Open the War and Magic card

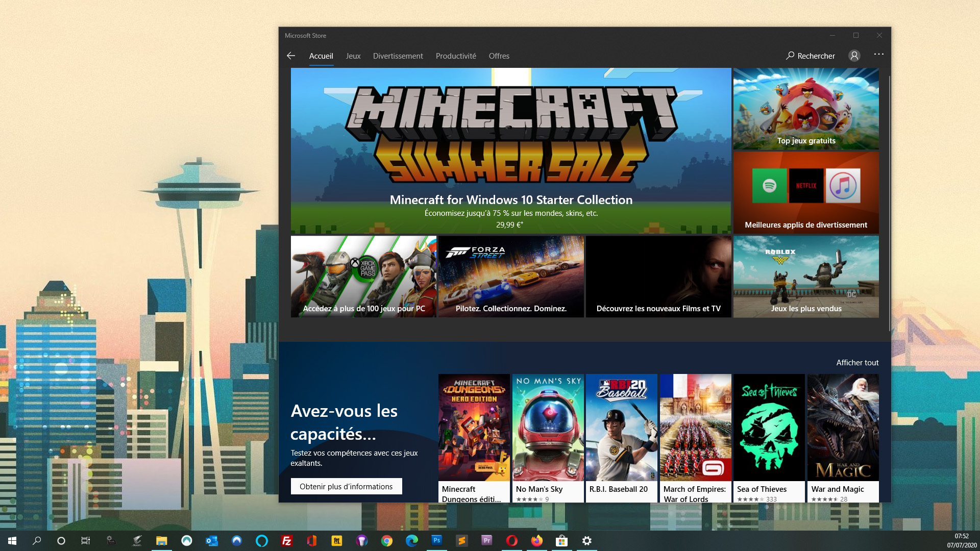tap(843, 438)
